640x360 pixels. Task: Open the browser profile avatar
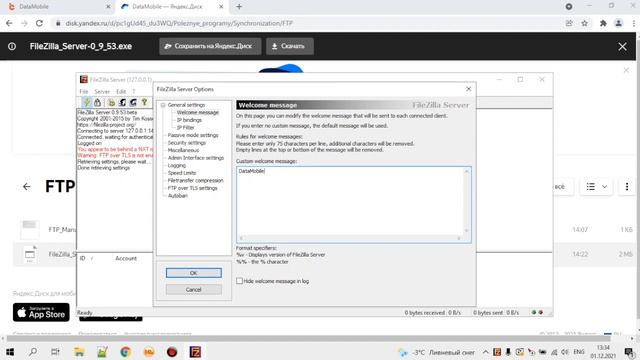pos(618,23)
